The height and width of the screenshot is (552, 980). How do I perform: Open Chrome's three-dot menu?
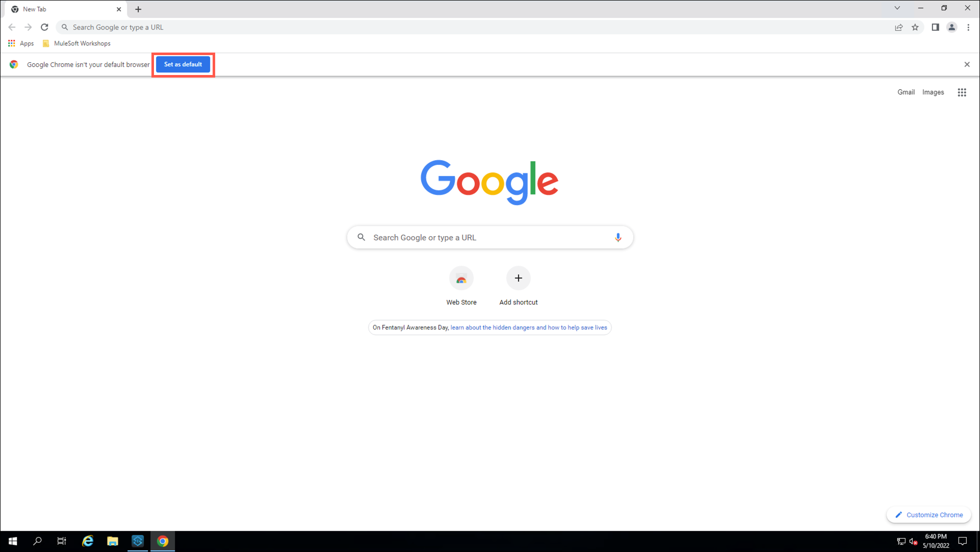point(968,28)
